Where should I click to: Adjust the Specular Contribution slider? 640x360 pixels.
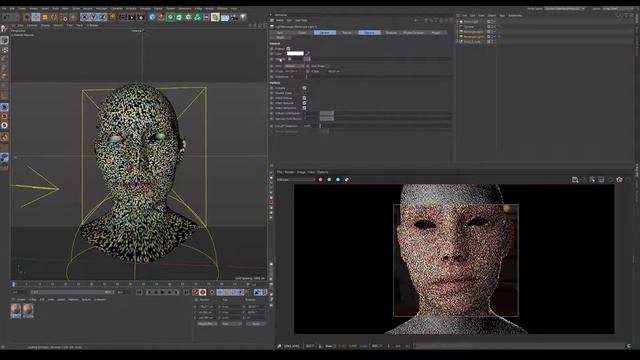[386, 118]
